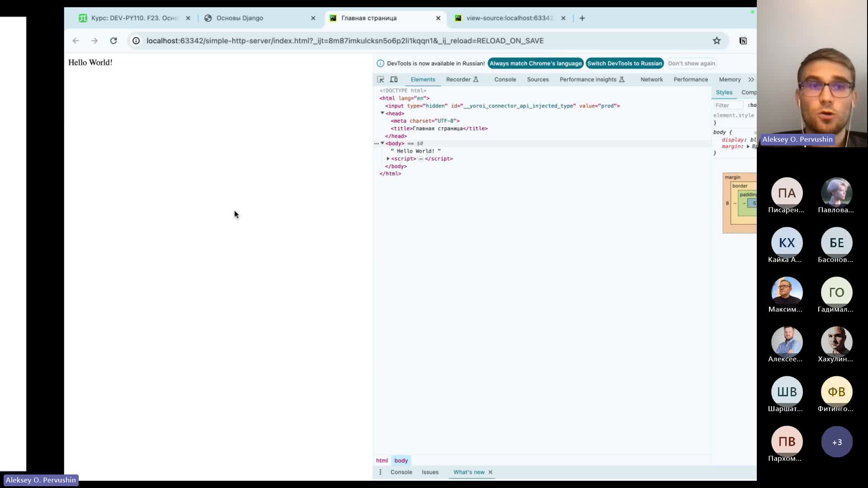Select the html lang="en" node
This screenshot has width=868, height=488.
404,98
